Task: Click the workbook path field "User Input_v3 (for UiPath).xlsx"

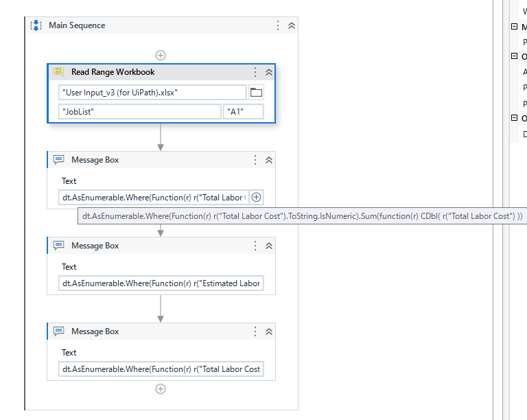Action: (x=152, y=93)
